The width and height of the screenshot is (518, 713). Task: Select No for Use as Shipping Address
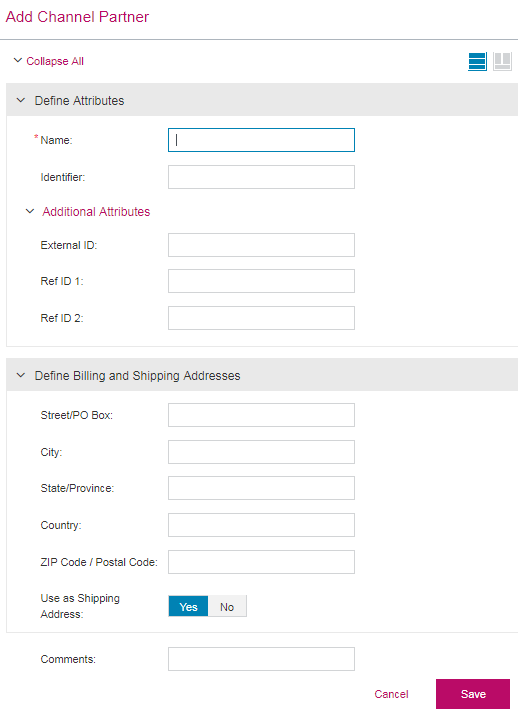[227, 607]
